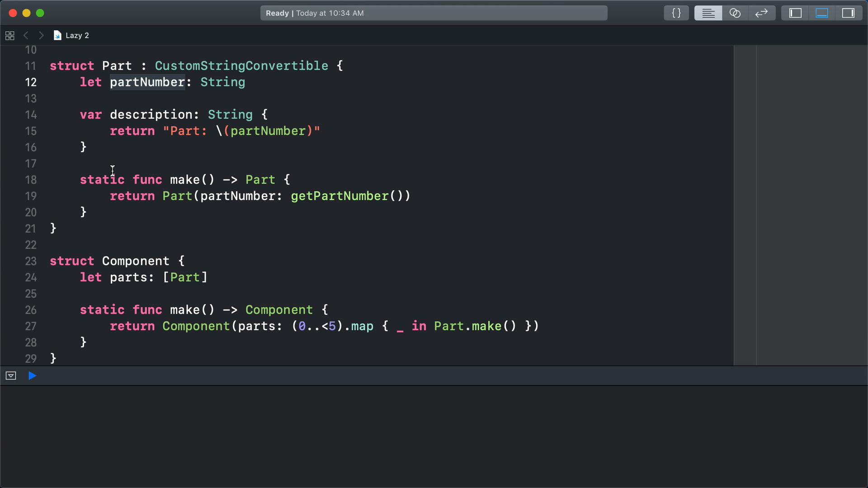Toggle the right inspector panel

pos(848,13)
